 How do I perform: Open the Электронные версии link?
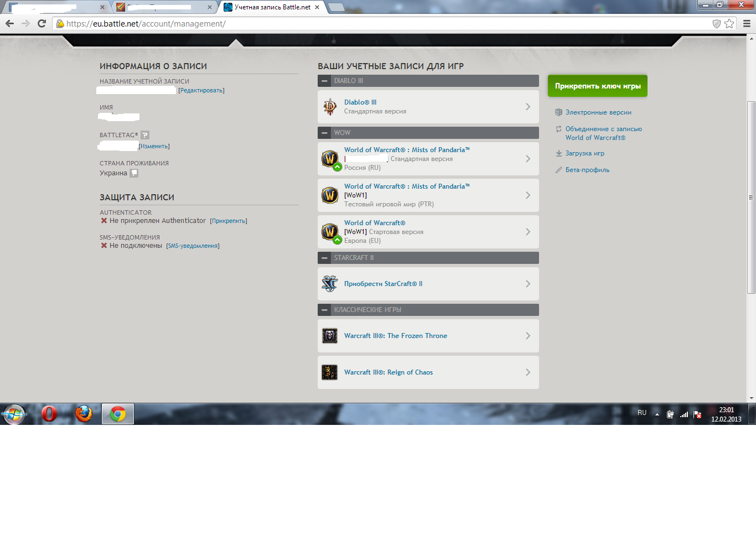598,112
